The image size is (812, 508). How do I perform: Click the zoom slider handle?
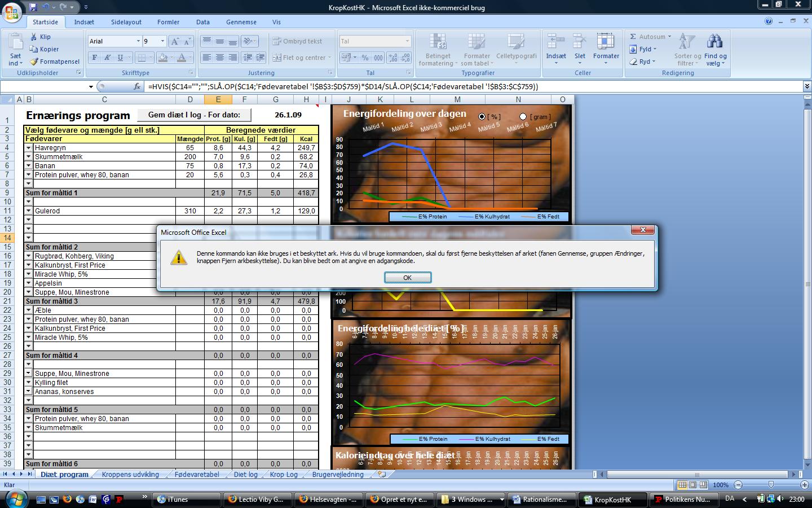click(771, 485)
